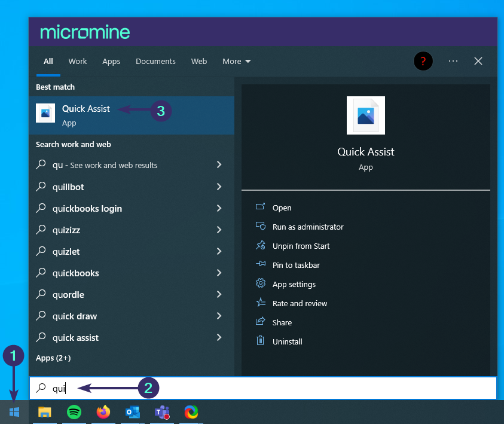Viewport: 504px width, 424px height.
Task: Click the red help question mark icon
Action: (x=423, y=61)
